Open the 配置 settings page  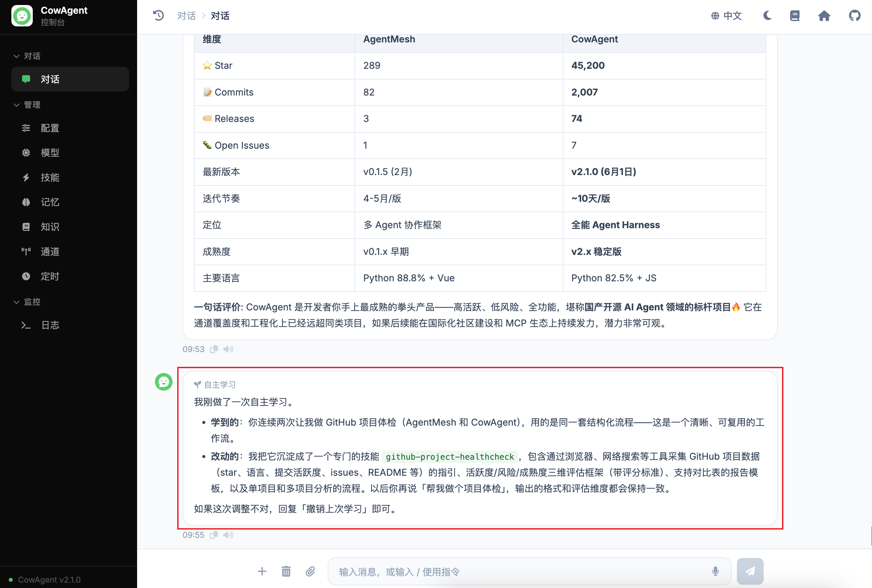coord(70,128)
